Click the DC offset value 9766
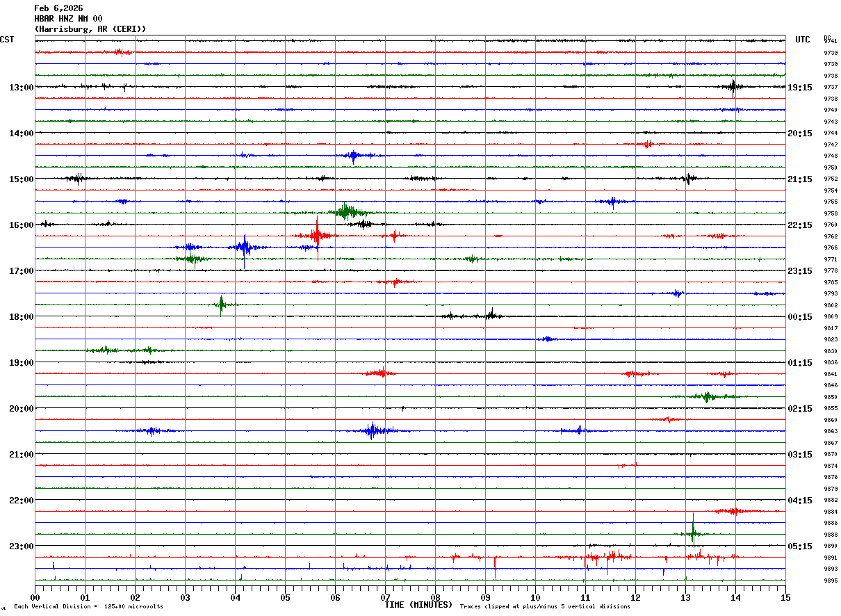The width and height of the screenshot is (841, 616). [x=831, y=248]
